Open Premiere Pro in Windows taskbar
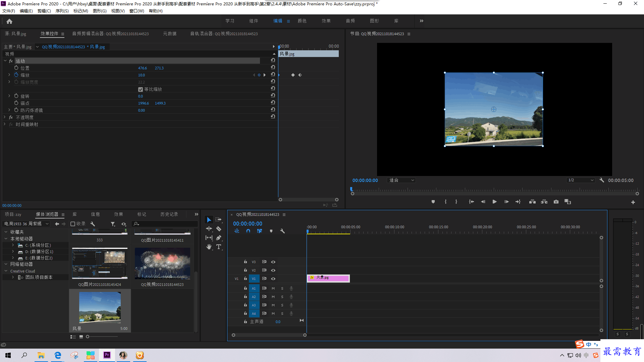 pos(107,355)
